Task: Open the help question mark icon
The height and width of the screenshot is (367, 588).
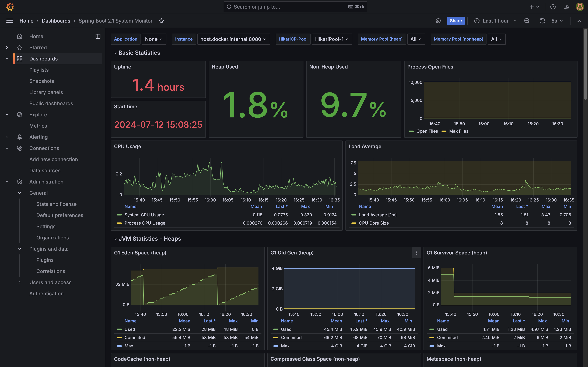Action: (553, 7)
